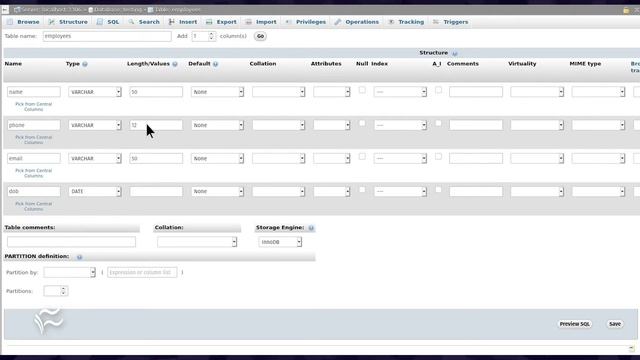Click the Length/Values help icon

[175, 64]
